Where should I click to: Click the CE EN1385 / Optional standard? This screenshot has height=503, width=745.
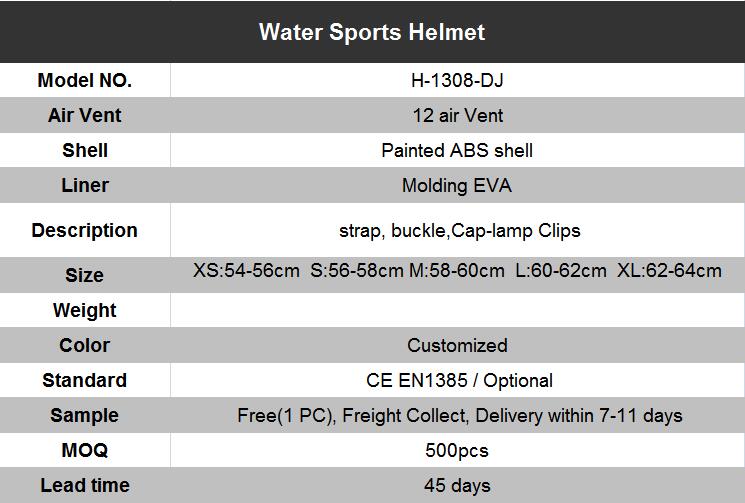click(x=460, y=380)
